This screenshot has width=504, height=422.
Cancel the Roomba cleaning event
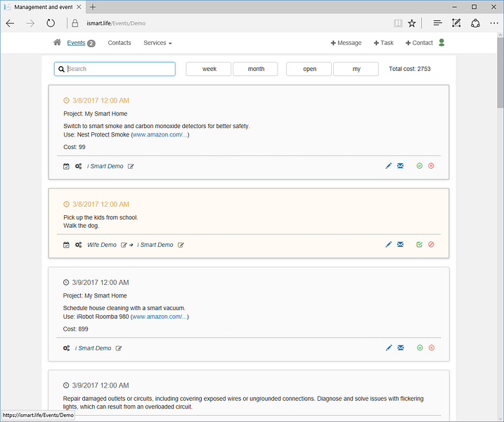(432, 347)
